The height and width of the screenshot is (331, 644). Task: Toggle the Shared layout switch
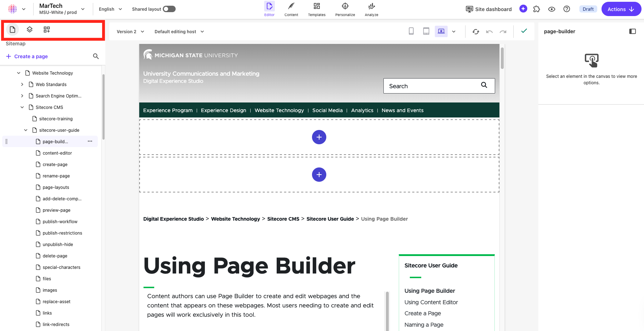pyautogui.click(x=169, y=9)
